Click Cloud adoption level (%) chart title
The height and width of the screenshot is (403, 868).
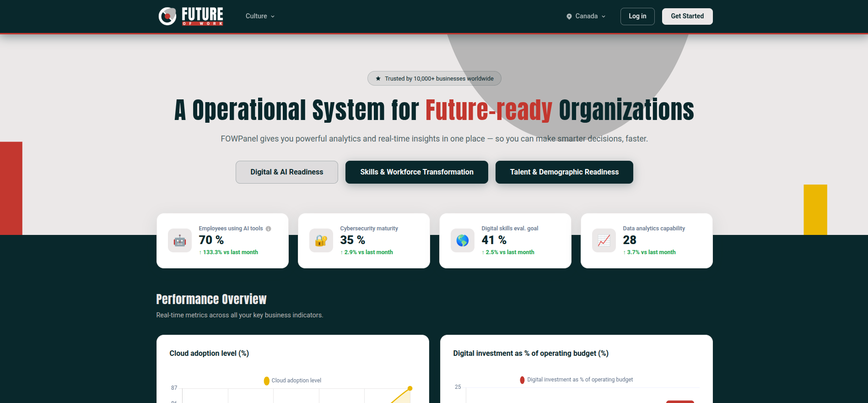pyautogui.click(x=209, y=354)
